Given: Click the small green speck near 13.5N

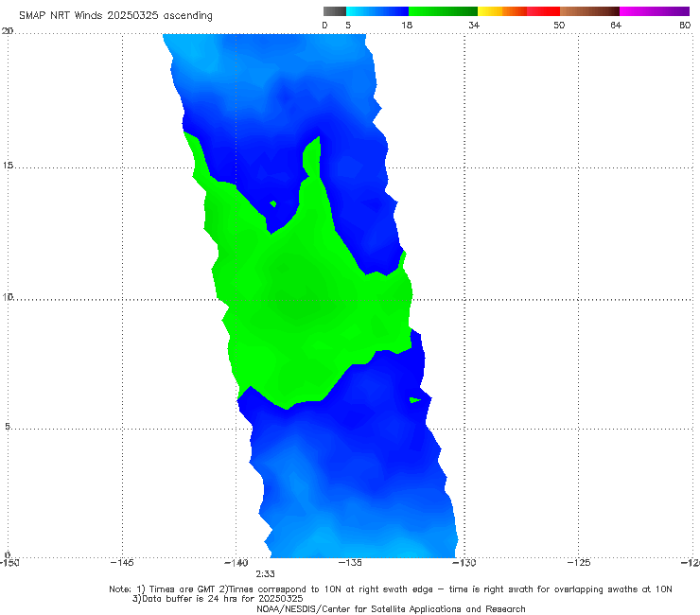Looking at the screenshot, I should pos(273,203).
